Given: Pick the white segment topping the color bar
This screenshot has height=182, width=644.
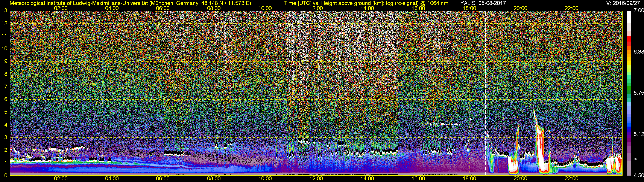Looking at the screenshot, I should coord(629,17).
